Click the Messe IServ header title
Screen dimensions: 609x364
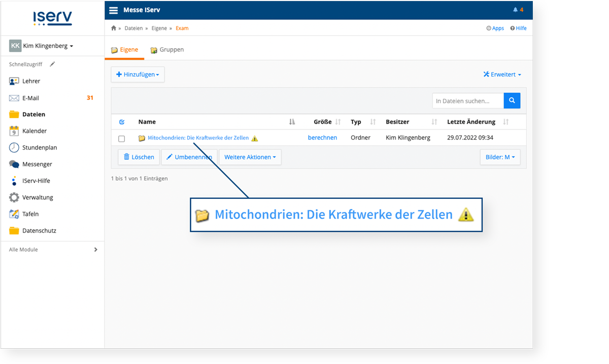tap(142, 10)
